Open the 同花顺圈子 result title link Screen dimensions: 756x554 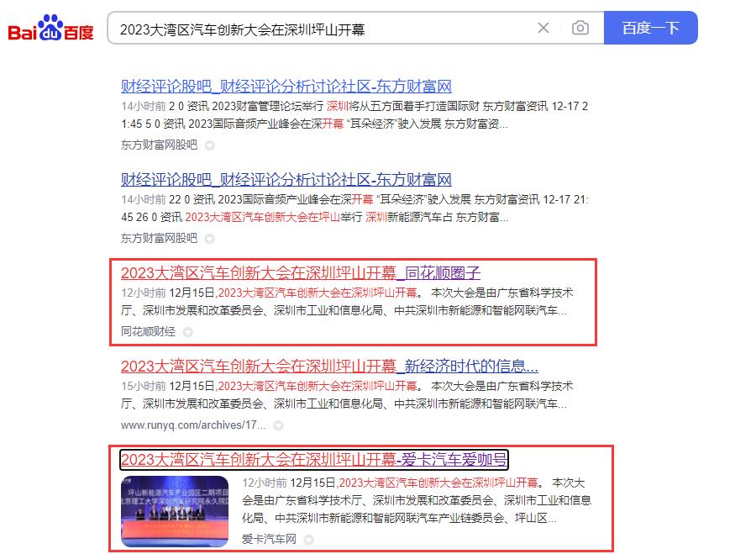301,272
